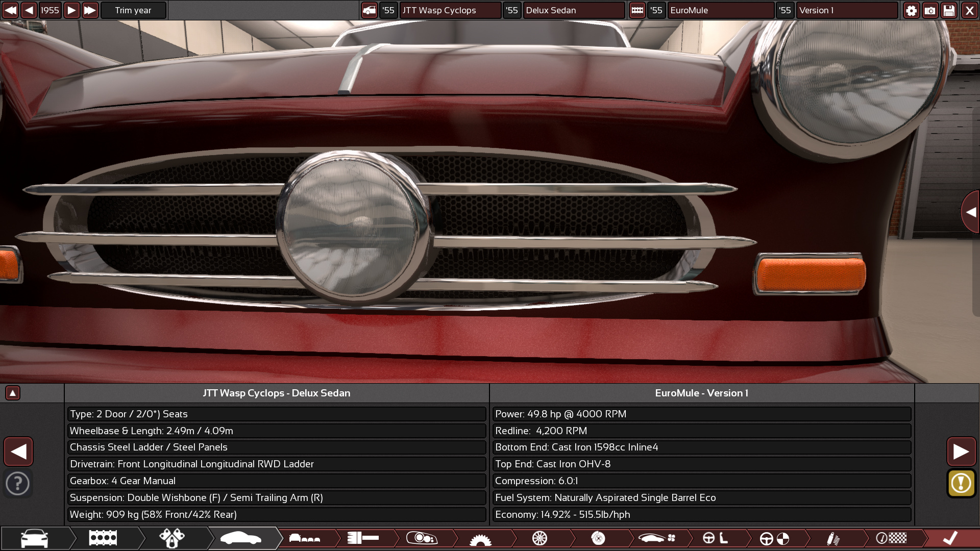
Task: Collapse the stats panel with up arrow
Action: click(x=13, y=393)
